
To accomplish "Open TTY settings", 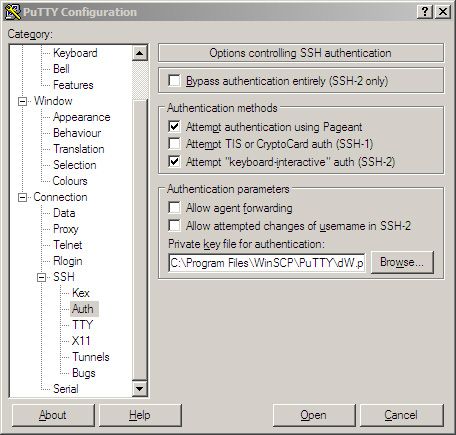I will click(x=82, y=325).
